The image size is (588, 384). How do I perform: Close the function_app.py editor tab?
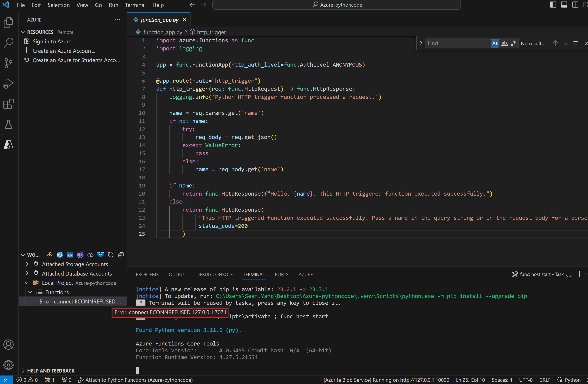(184, 20)
